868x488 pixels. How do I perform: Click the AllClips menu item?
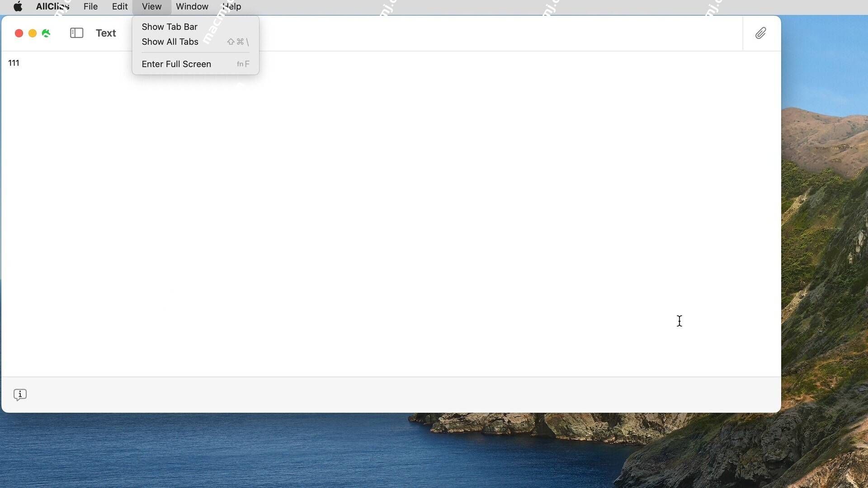[x=52, y=7]
